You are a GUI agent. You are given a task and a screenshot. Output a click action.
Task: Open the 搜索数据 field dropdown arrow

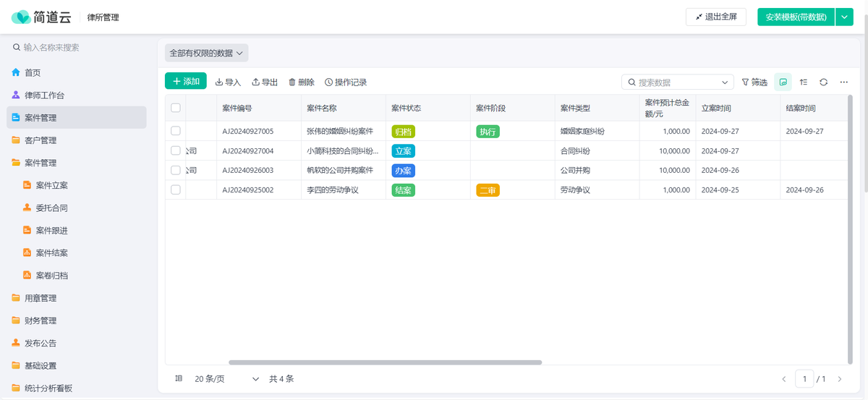tap(725, 82)
